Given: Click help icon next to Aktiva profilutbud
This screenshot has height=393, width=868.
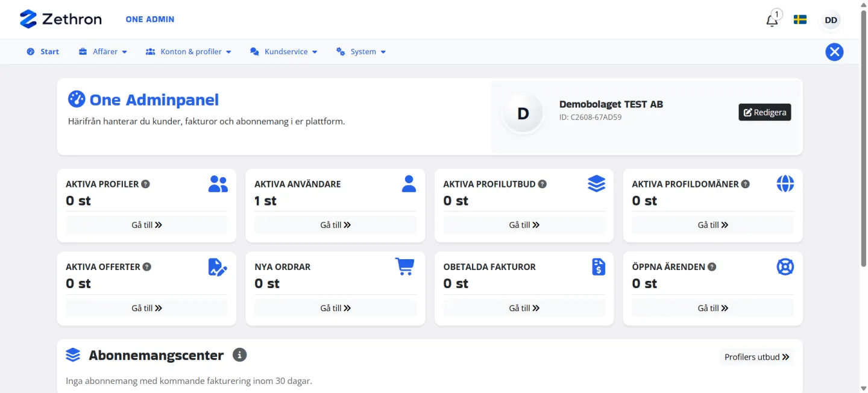Looking at the screenshot, I should [542, 184].
